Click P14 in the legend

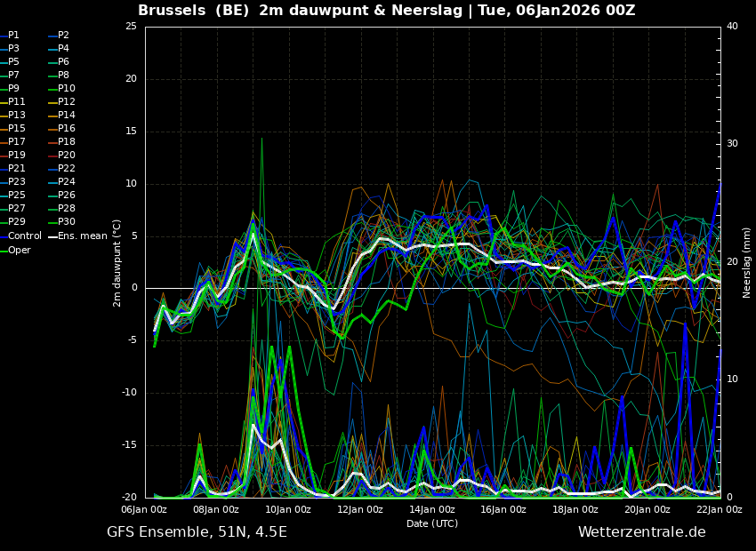(x=67, y=116)
